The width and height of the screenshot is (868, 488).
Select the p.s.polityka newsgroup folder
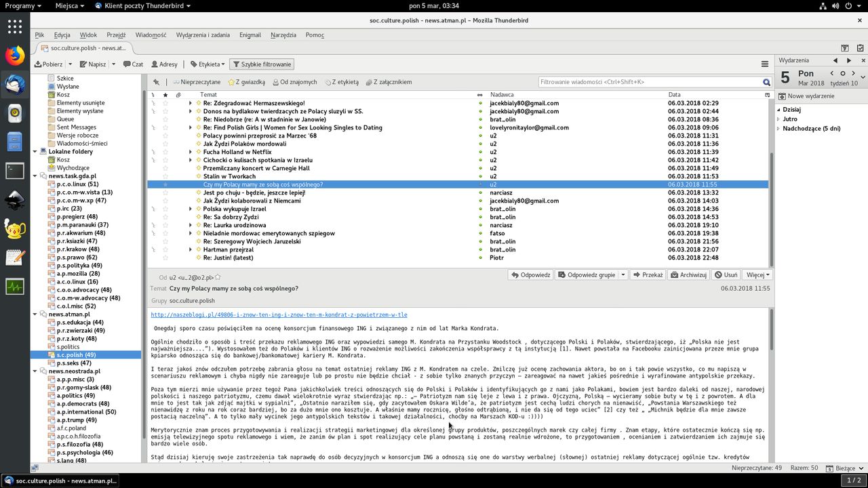78,266
